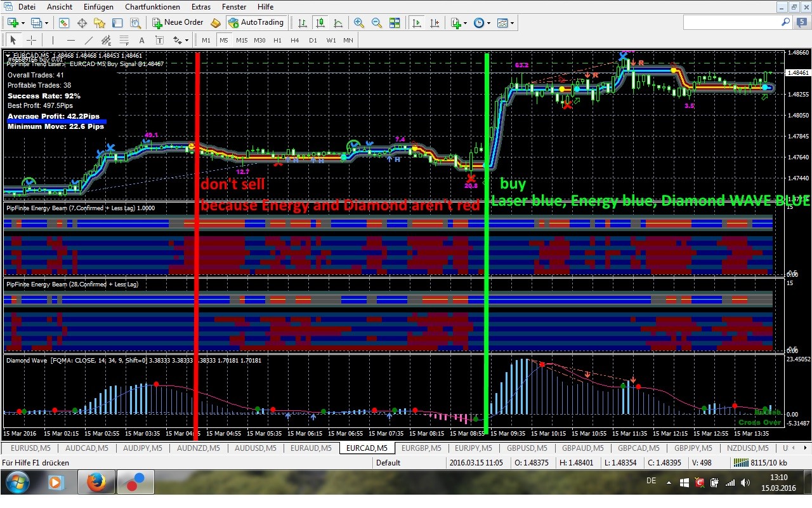Show the Terminal panel
This screenshot has height=508, width=812.
click(x=117, y=23)
